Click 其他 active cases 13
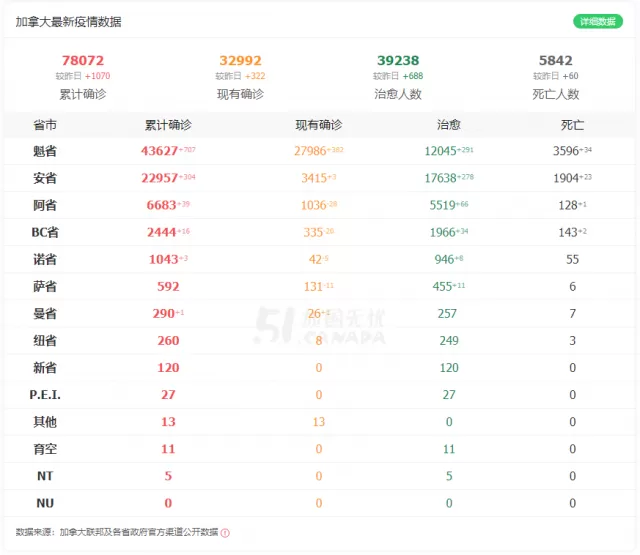Image resolution: width=640 pixels, height=555 pixels. point(319,422)
